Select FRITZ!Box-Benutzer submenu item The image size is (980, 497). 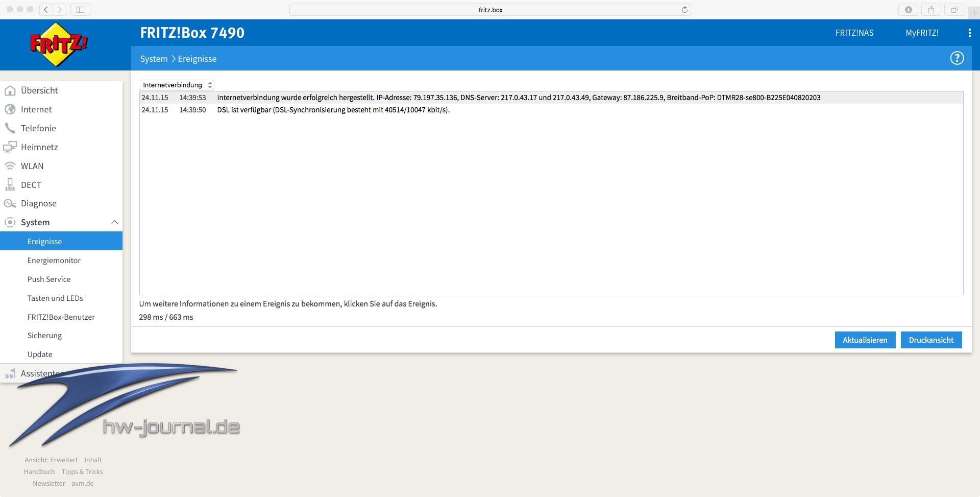(x=61, y=317)
